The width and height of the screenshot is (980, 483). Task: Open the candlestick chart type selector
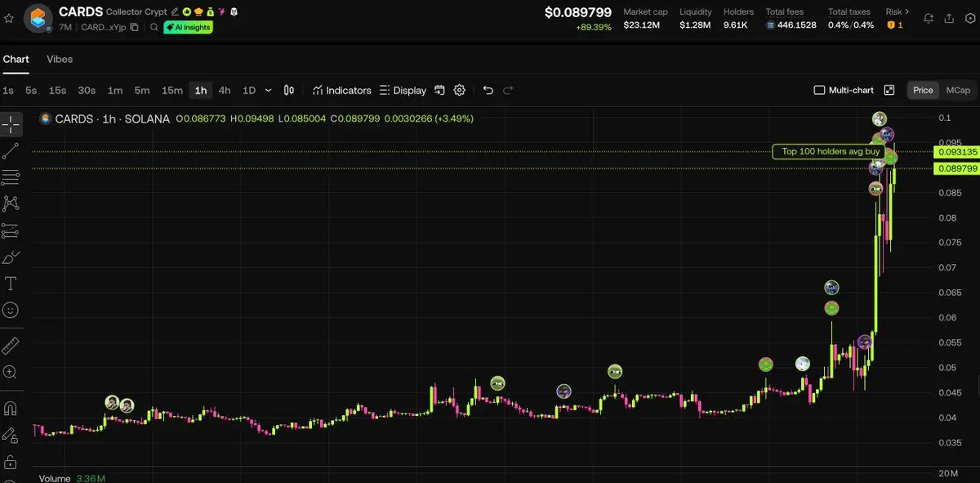[289, 90]
